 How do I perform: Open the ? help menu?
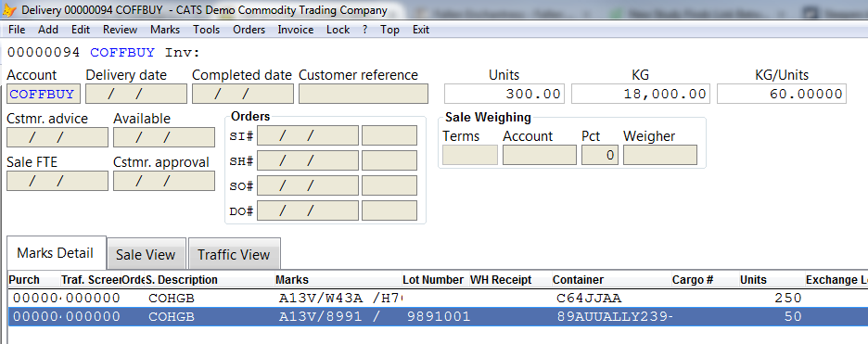[364, 30]
